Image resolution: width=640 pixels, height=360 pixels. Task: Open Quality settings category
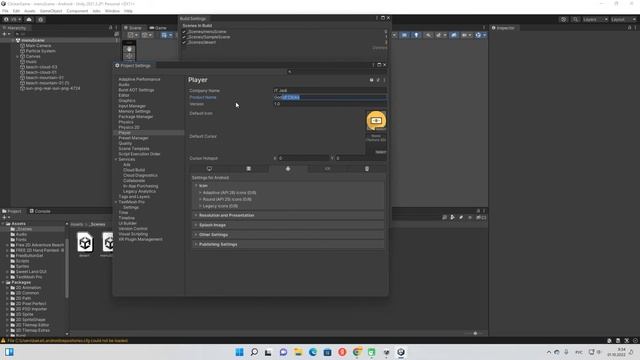[x=125, y=143]
